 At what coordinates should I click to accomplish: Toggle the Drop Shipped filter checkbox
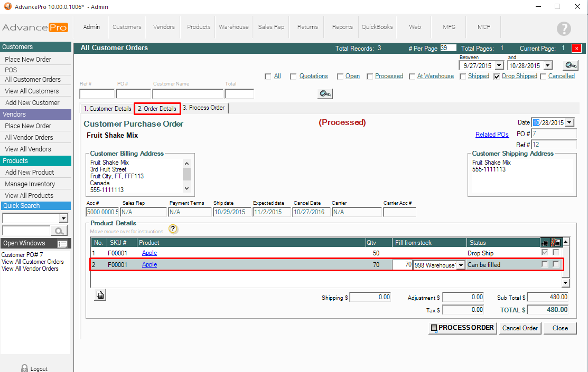tap(497, 77)
